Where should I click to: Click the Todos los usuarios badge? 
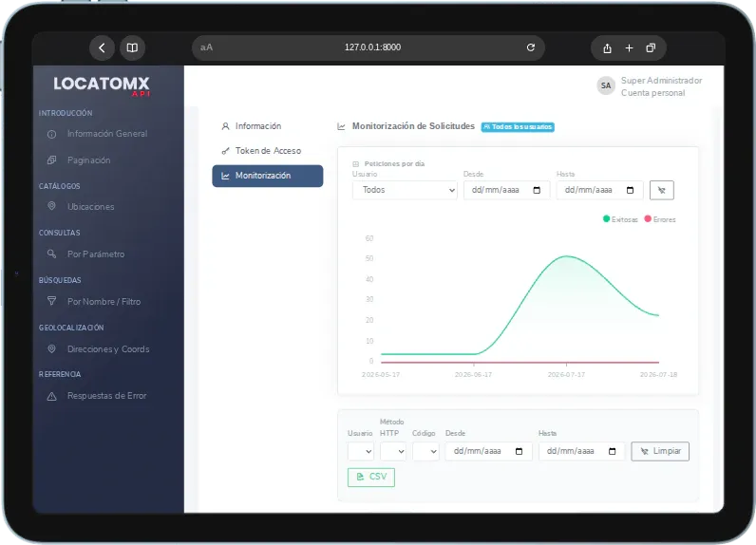518,126
